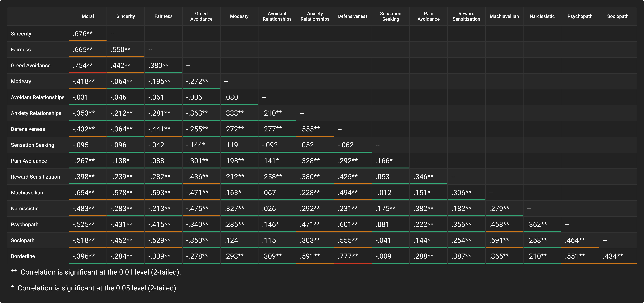The width and height of the screenshot is (644, 303).
Task: Click the Defensiveness column header
Action: [x=353, y=16]
